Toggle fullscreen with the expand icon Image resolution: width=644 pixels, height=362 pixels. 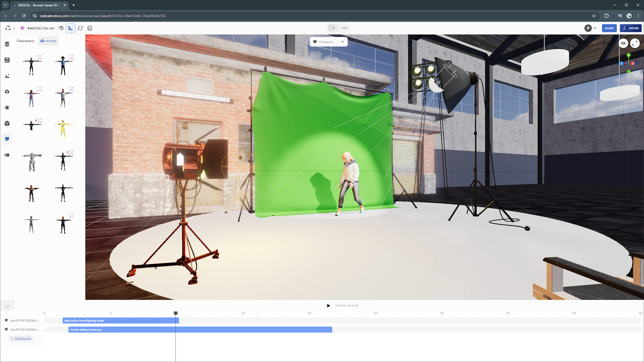click(635, 43)
